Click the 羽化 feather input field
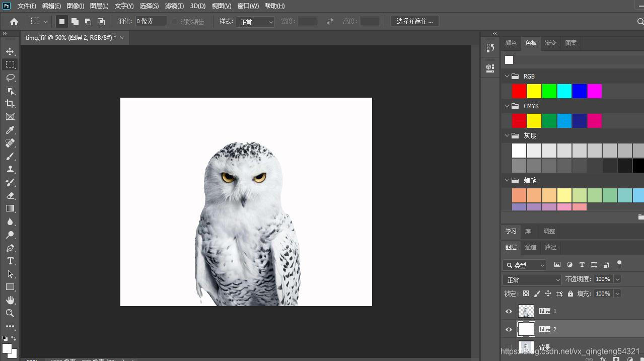 (x=151, y=21)
